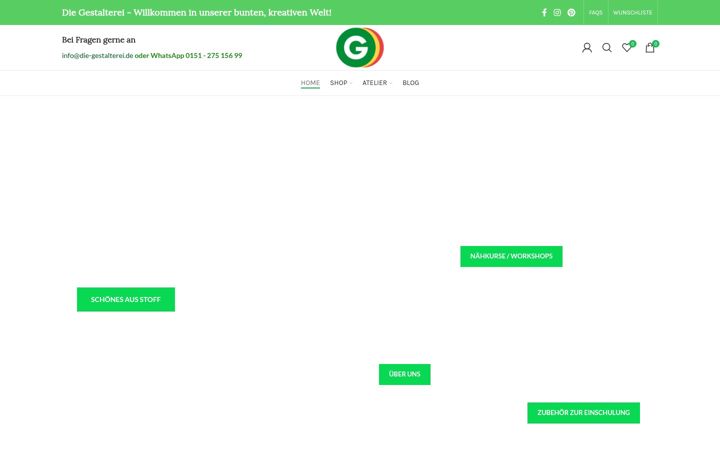Click the search magnifier icon
Viewport: 720px width, 450px height.
[x=607, y=48]
